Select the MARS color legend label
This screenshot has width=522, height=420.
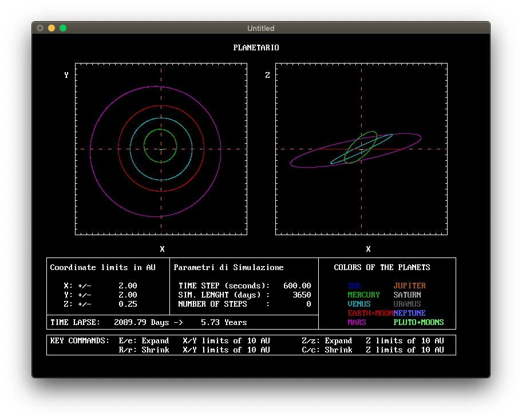357,322
